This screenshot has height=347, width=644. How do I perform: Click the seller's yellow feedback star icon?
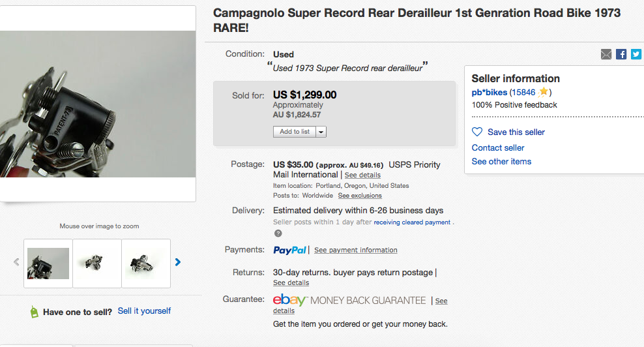point(544,92)
